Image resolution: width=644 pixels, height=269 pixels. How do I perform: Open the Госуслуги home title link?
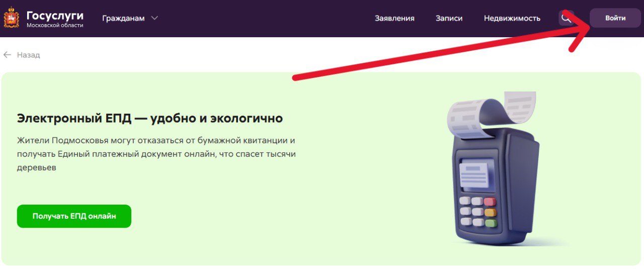click(x=55, y=15)
